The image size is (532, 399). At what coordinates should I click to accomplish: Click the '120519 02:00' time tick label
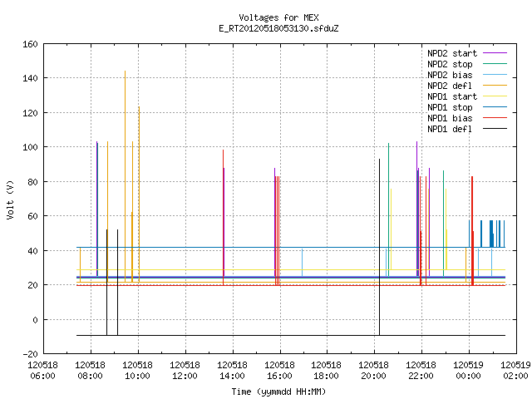coord(515,370)
